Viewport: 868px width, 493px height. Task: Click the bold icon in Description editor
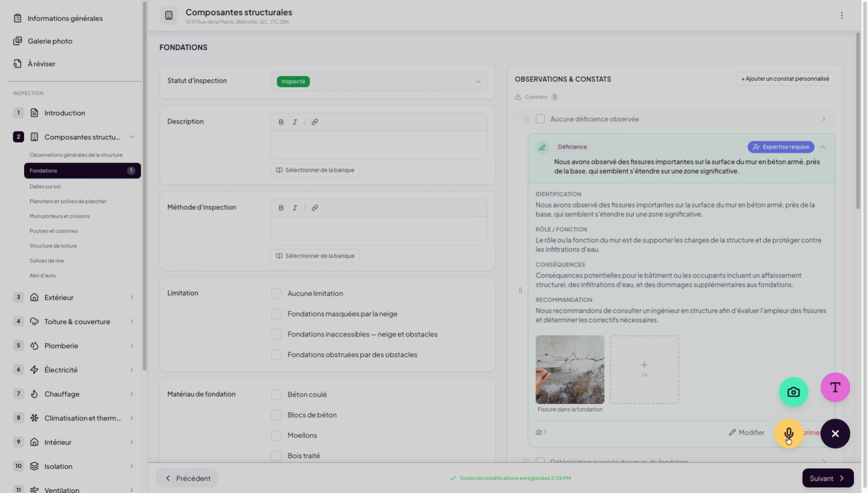pos(281,122)
